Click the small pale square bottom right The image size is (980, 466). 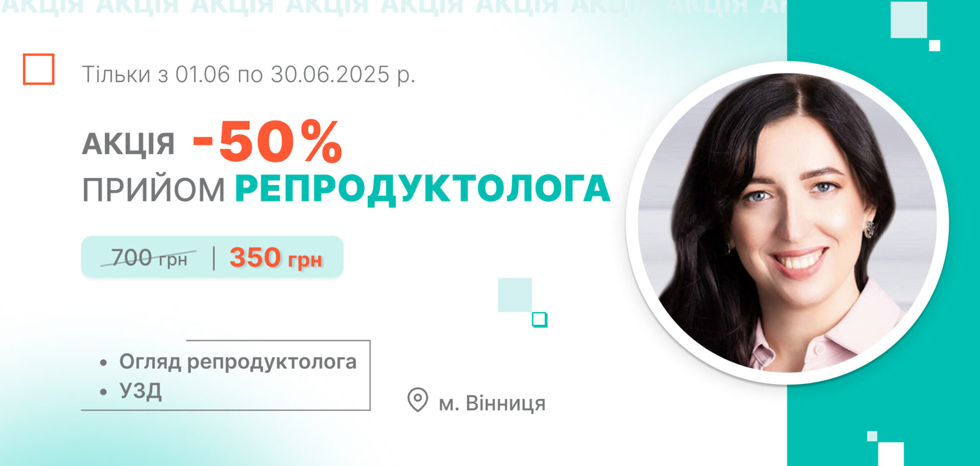[x=872, y=436]
